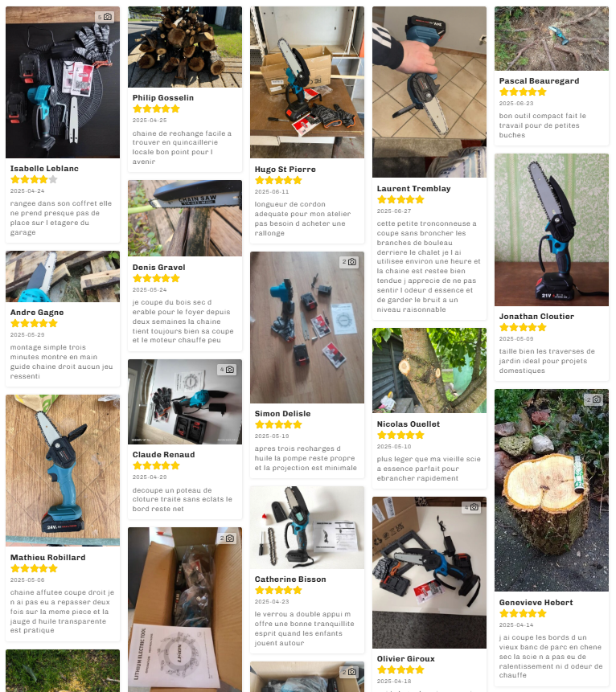
Task: Select reviewer name Denis Gravel
Action: [159, 268]
